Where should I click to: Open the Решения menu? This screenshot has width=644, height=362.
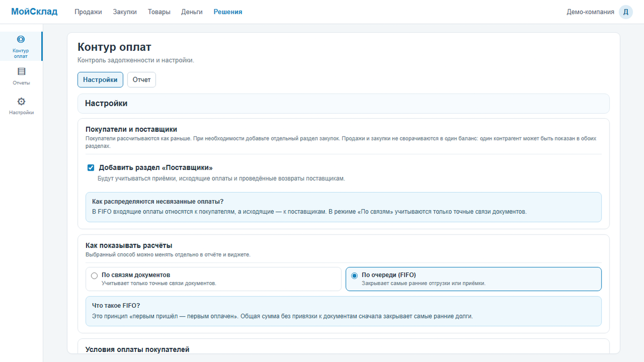point(228,12)
